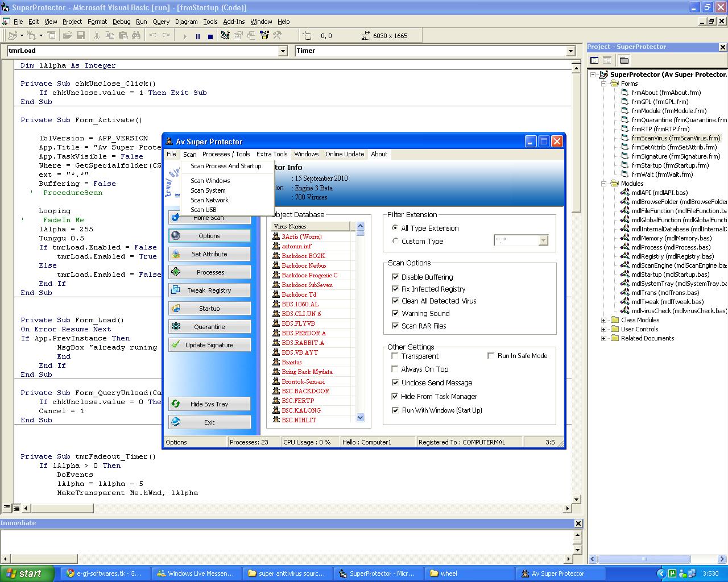Open the Timer procedure dropdown
This screenshot has height=582, width=728.
point(570,51)
